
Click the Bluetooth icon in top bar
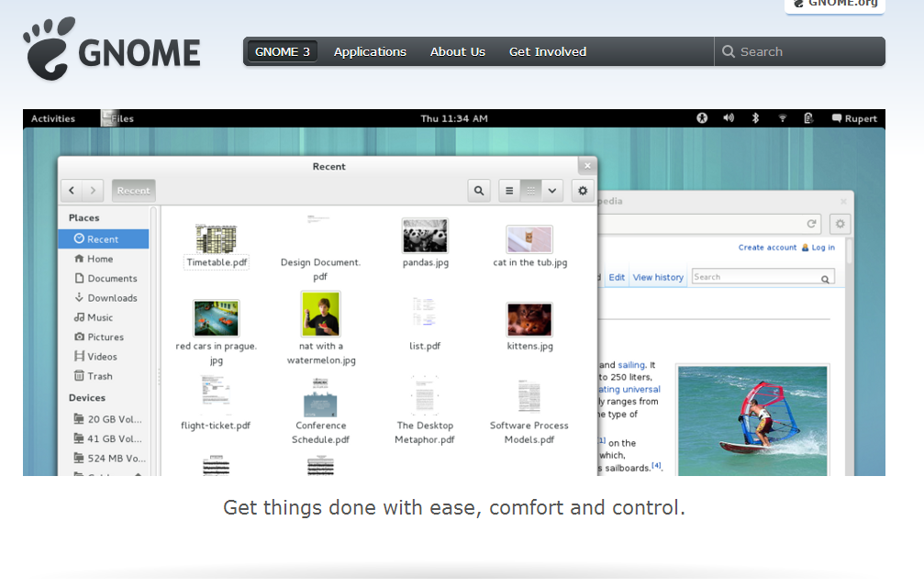click(755, 117)
